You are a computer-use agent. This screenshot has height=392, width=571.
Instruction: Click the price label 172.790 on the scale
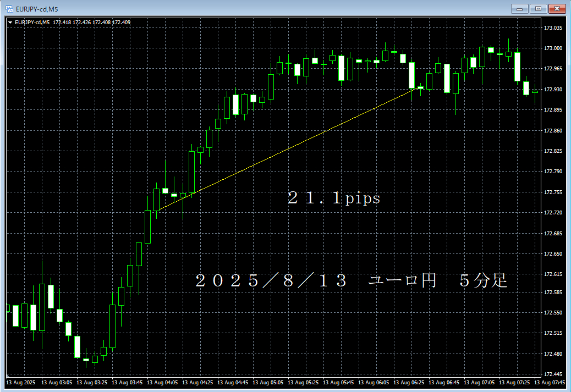(553, 171)
